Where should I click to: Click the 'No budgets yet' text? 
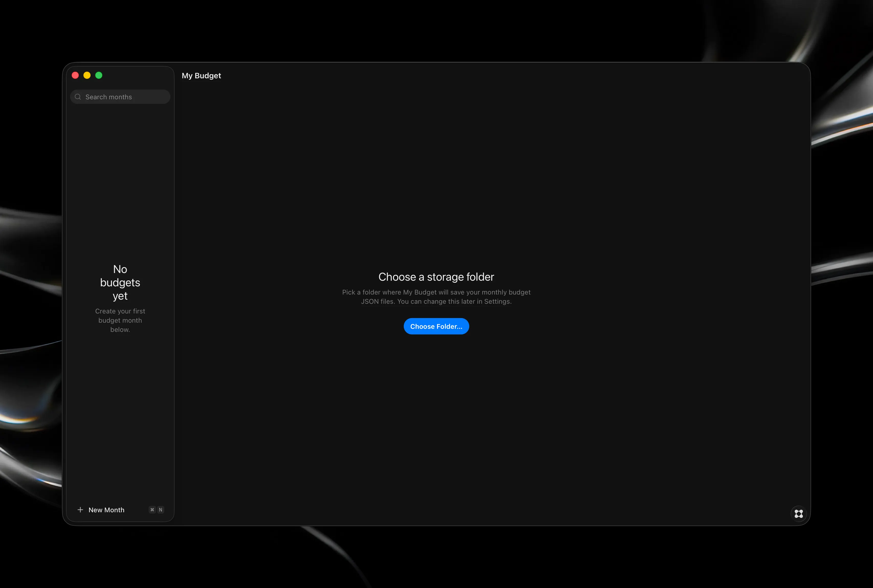(120, 282)
